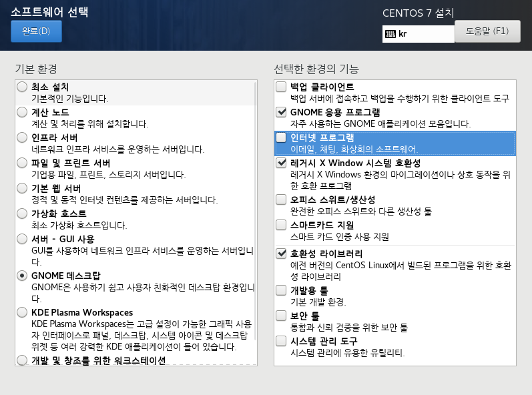532x395 pixels.
Task: Enable 개발용 툴 checkbox
Action: tap(281, 290)
